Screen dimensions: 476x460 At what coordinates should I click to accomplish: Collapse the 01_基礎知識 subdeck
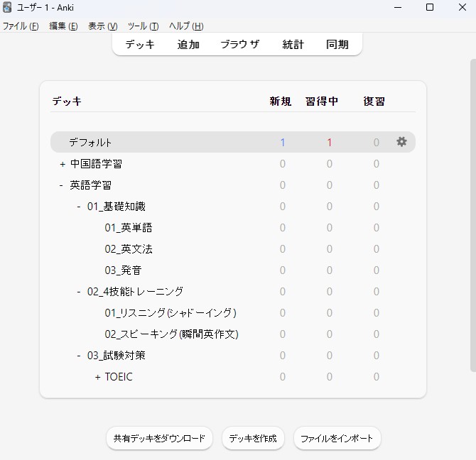(79, 207)
